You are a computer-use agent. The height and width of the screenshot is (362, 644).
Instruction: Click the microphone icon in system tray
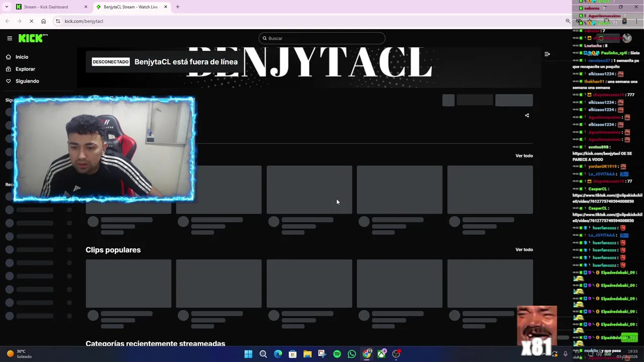tap(566, 354)
